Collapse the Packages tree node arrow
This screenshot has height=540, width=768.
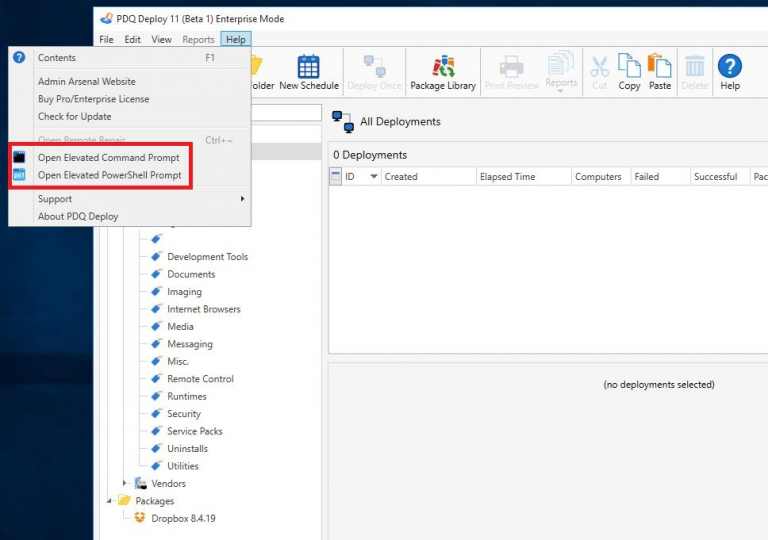109,500
